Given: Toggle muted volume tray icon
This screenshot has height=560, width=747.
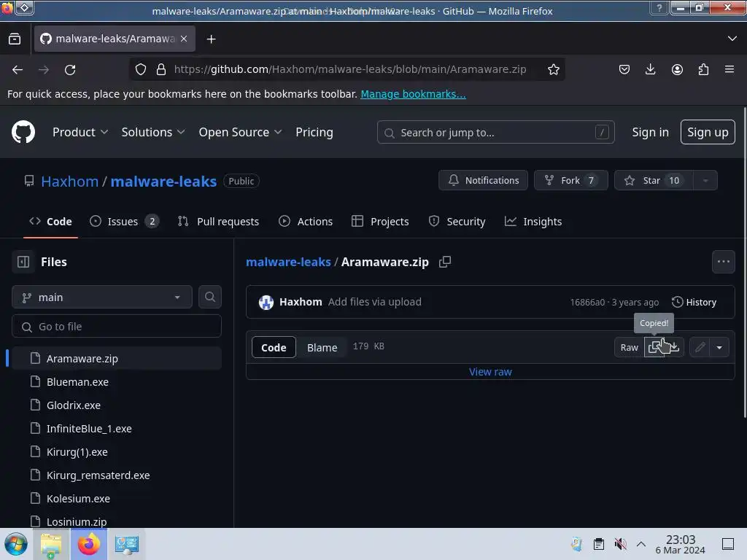Looking at the screenshot, I should point(620,544).
